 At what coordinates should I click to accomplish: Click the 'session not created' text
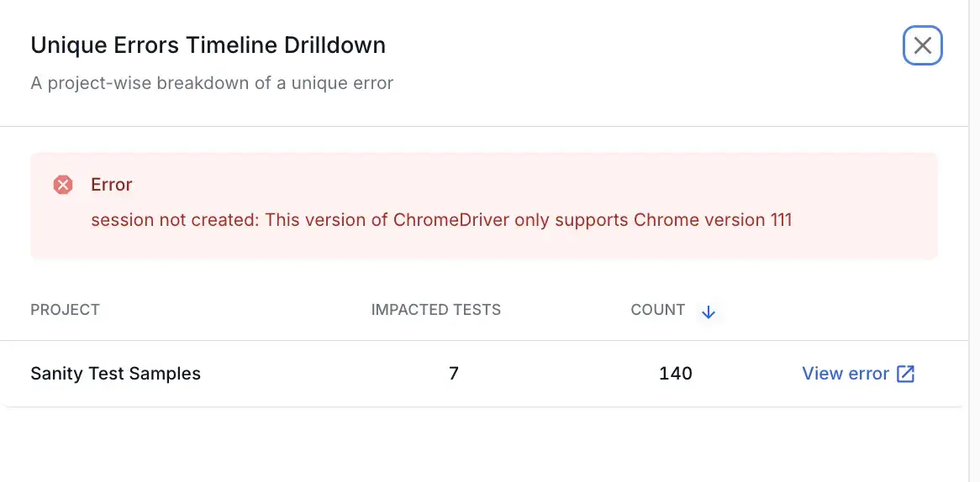175,220
